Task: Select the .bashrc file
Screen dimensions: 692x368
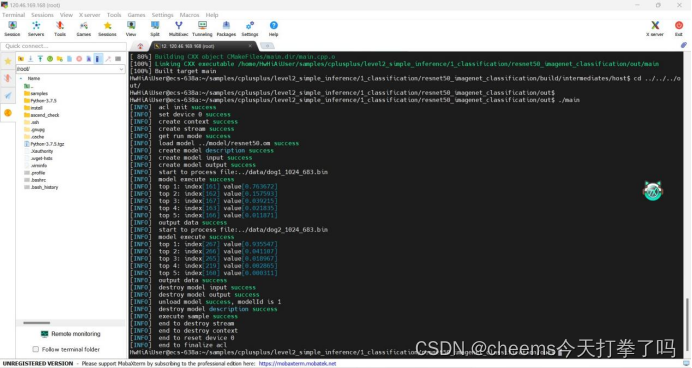Action: point(35,180)
